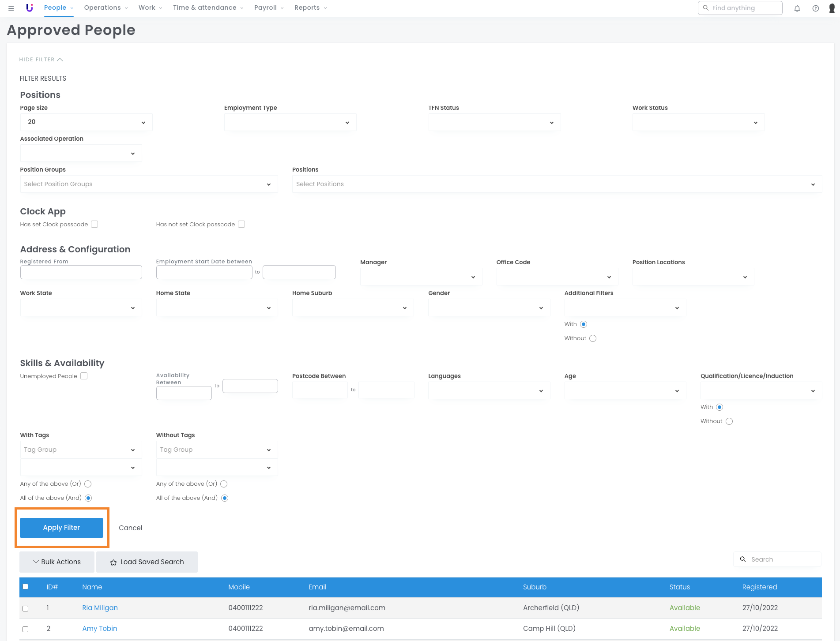The image size is (840, 641).
Task: Open the Page Size dropdown
Action: [86, 122]
